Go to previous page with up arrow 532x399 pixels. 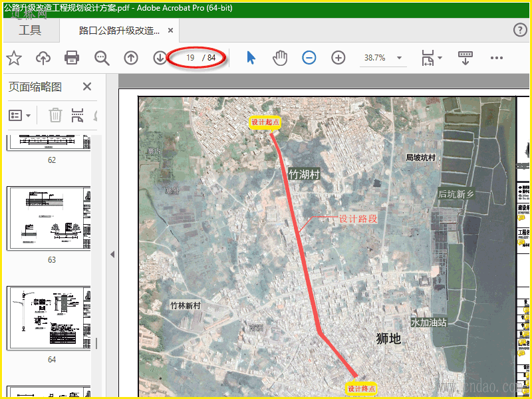point(131,58)
